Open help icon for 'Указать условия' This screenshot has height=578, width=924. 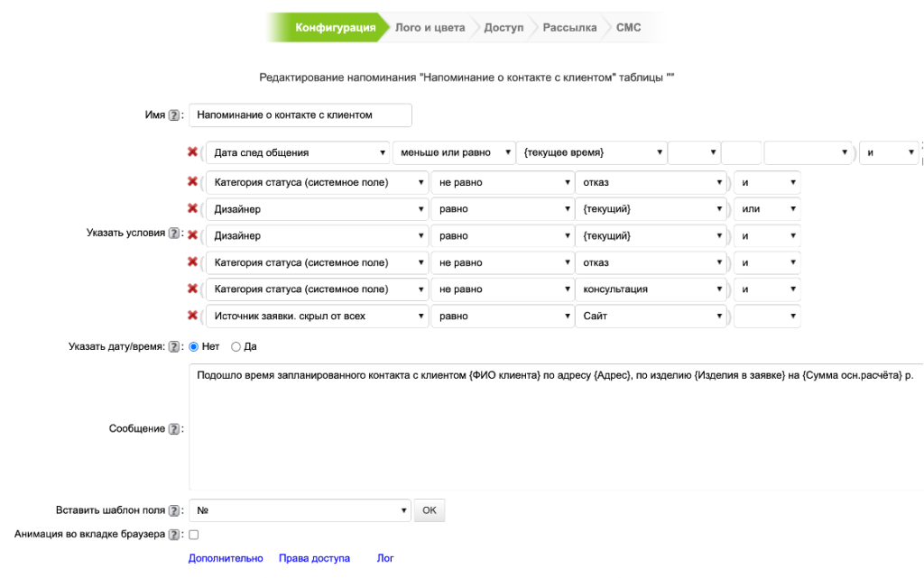click(x=175, y=234)
